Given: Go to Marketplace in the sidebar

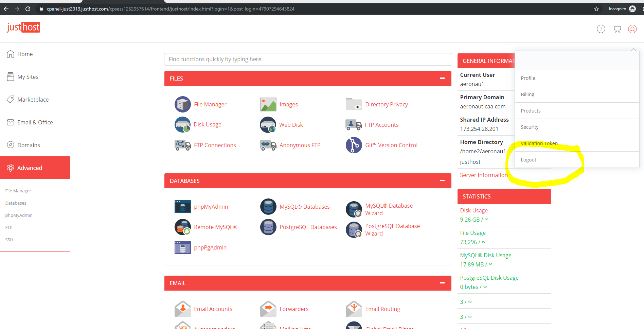Looking at the screenshot, I should 33,100.
